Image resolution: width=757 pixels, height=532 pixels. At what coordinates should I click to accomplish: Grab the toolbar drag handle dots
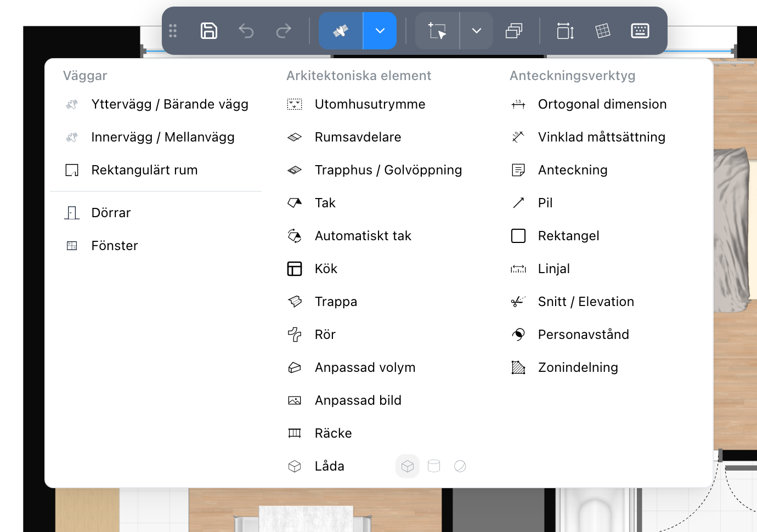173,31
